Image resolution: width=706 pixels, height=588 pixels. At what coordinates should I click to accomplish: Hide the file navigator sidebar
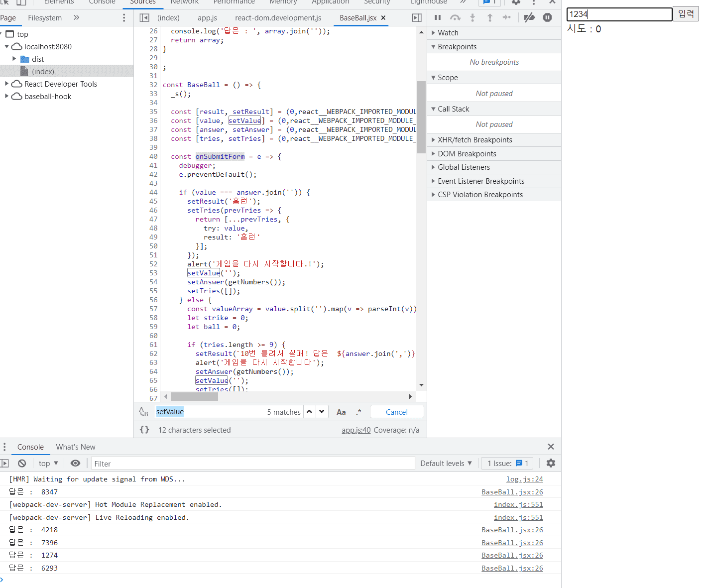144,18
